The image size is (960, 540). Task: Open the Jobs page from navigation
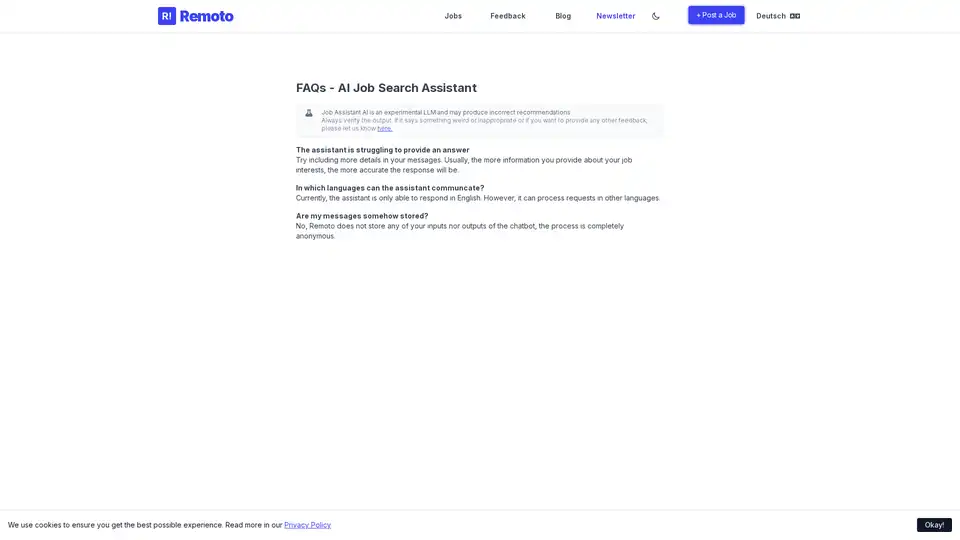(453, 16)
